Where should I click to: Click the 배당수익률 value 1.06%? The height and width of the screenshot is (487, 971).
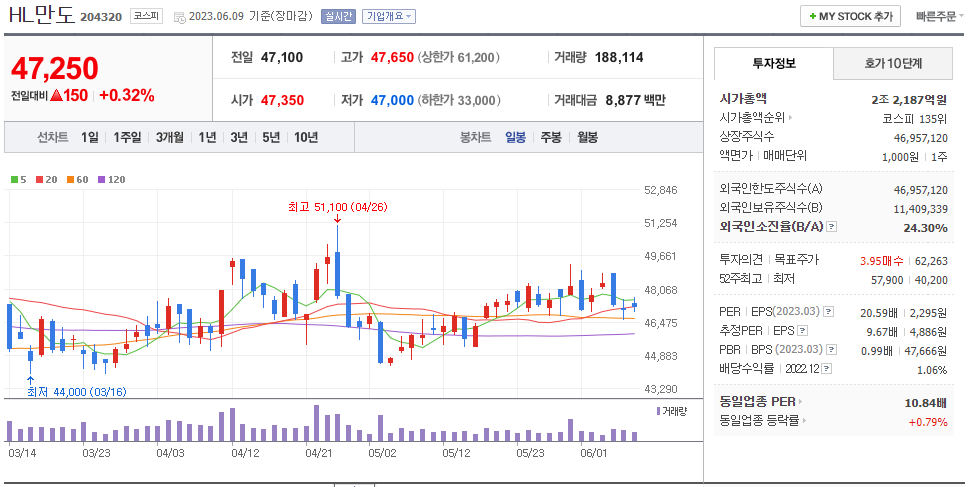coord(932,371)
